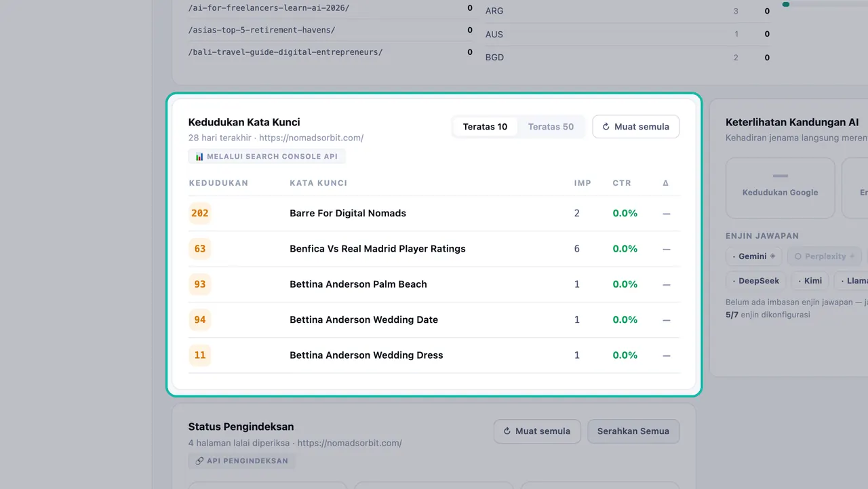Select the Gemini answer engine chip

753,256
